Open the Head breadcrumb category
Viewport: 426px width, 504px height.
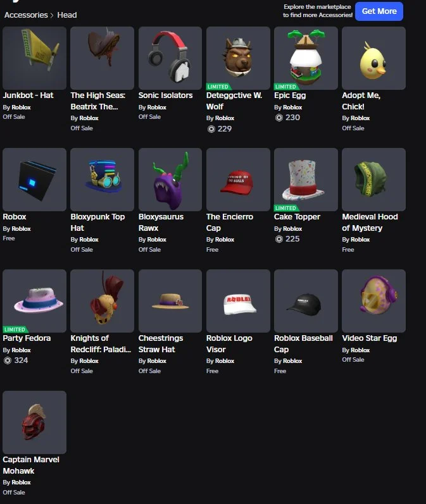67,15
